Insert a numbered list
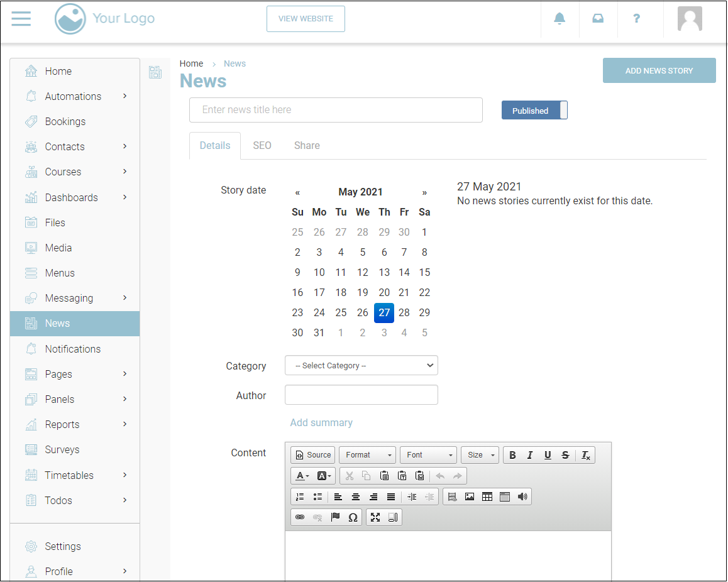 pyautogui.click(x=300, y=497)
